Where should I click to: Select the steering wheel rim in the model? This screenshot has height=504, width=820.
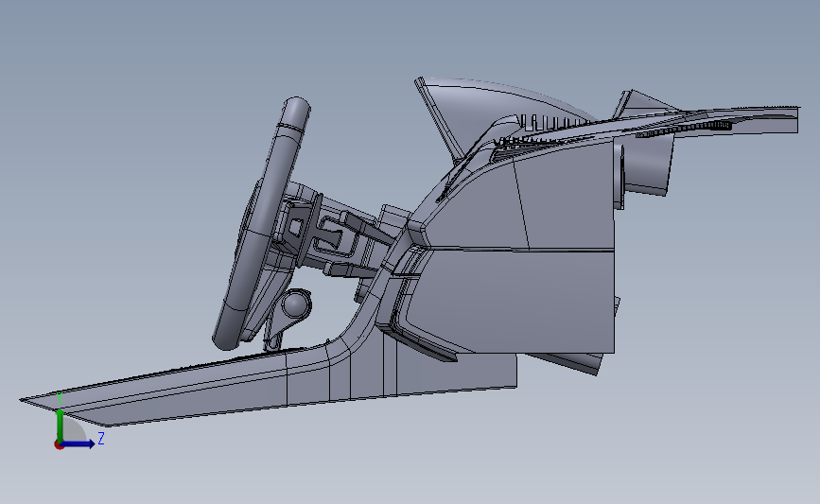(x=261, y=225)
